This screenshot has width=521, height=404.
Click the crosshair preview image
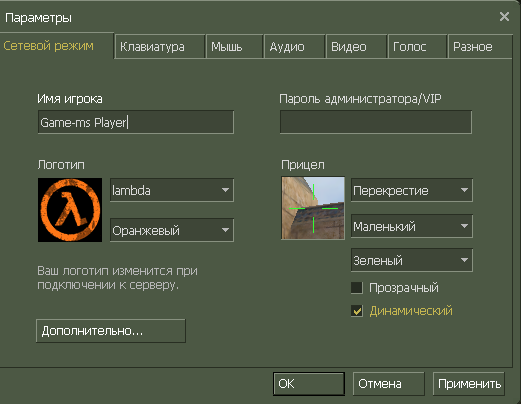313,208
